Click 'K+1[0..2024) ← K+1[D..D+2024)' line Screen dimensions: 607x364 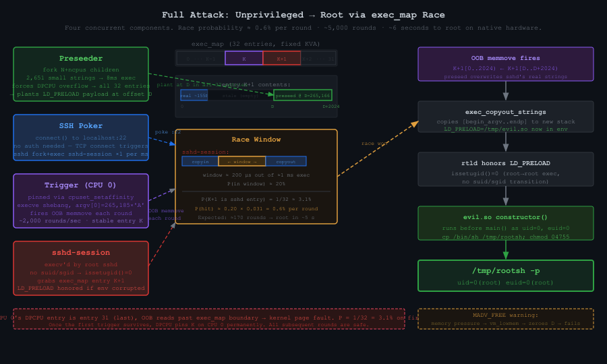pos(506,68)
